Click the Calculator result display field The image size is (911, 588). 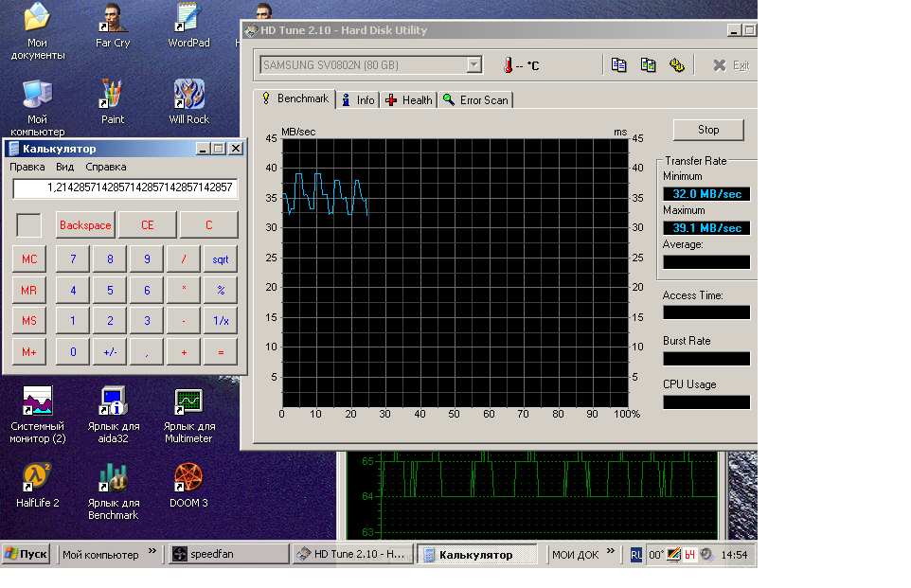(125, 188)
